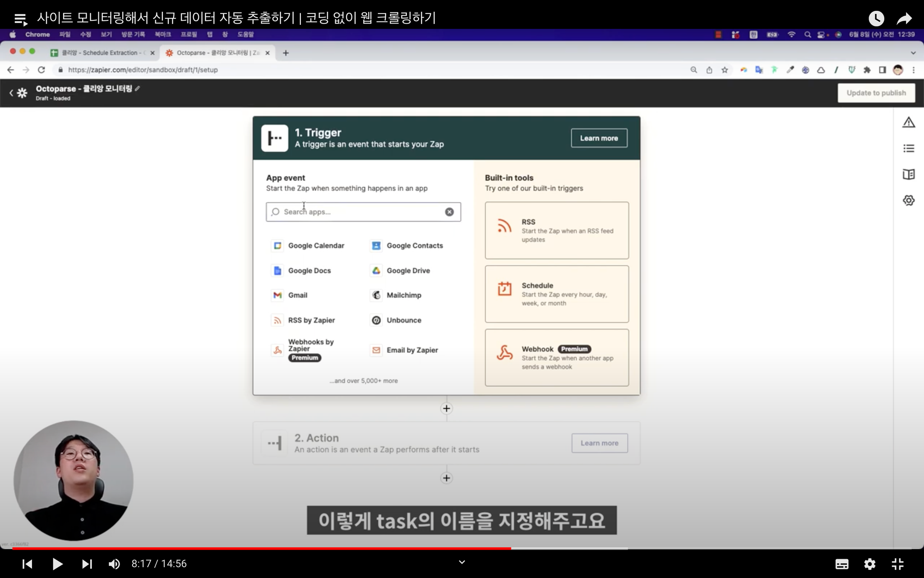Go to the previous video
Image resolution: width=924 pixels, height=578 pixels.
(x=27, y=564)
